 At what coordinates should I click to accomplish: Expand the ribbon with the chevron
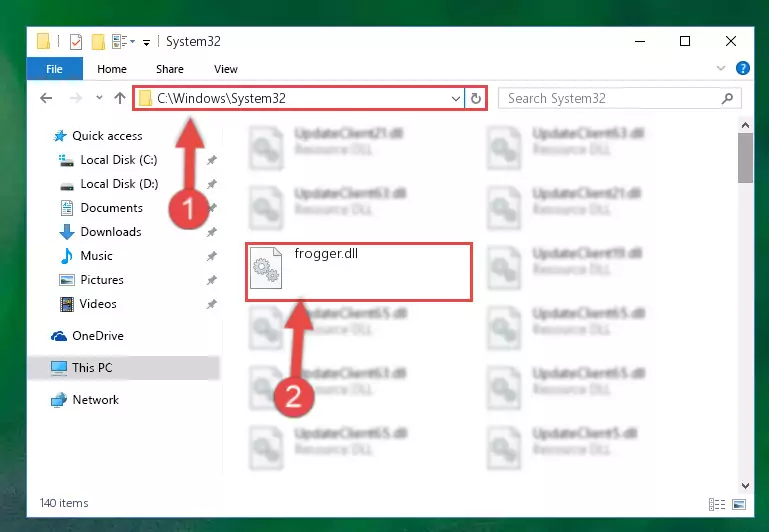point(720,68)
